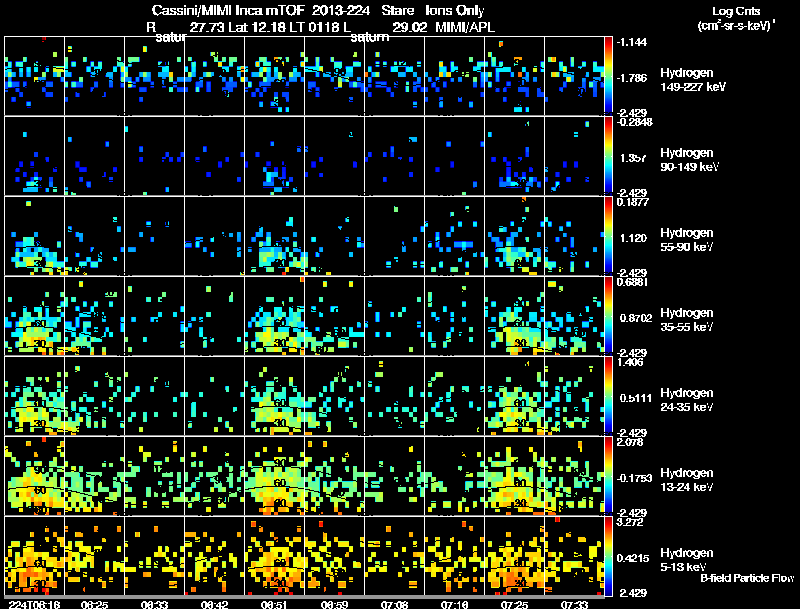Click the -1.786 color scale midpoint value

[632, 78]
